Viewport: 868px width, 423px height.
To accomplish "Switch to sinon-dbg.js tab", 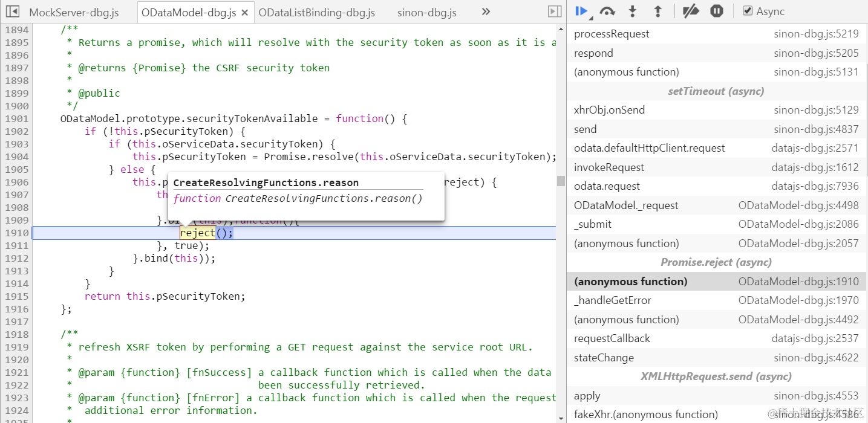I will coord(427,12).
